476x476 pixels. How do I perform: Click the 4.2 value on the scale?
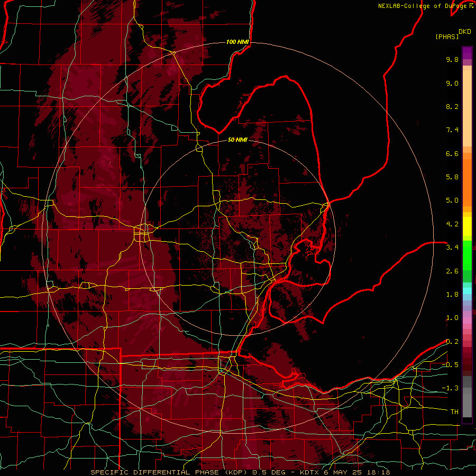pyautogui.click(x=452, y=224)
